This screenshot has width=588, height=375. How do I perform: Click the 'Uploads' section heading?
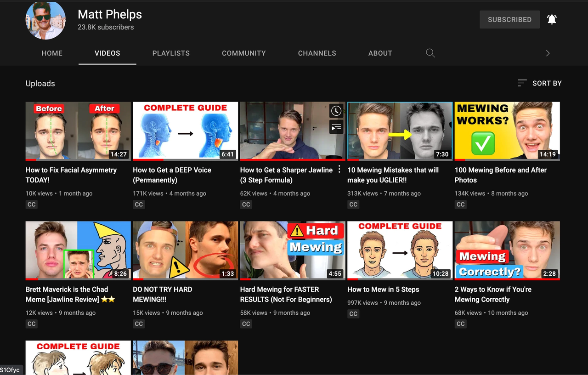pyautogui.click(x=40, y=83)
